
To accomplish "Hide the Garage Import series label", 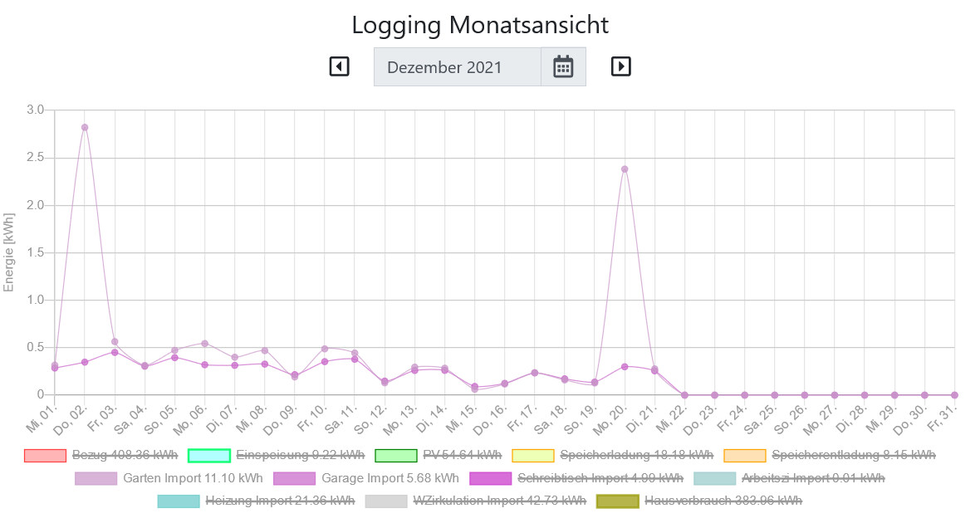I will pos(390,478).
